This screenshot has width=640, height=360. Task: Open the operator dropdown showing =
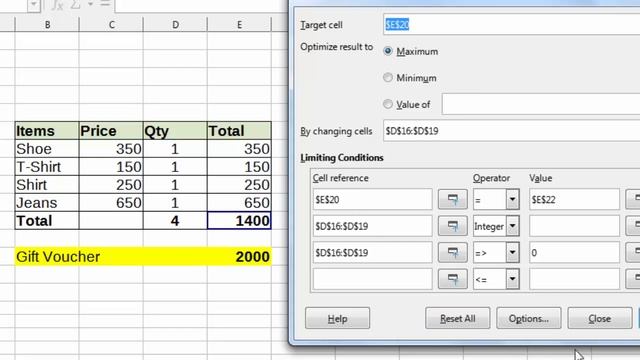coord(512,200)
